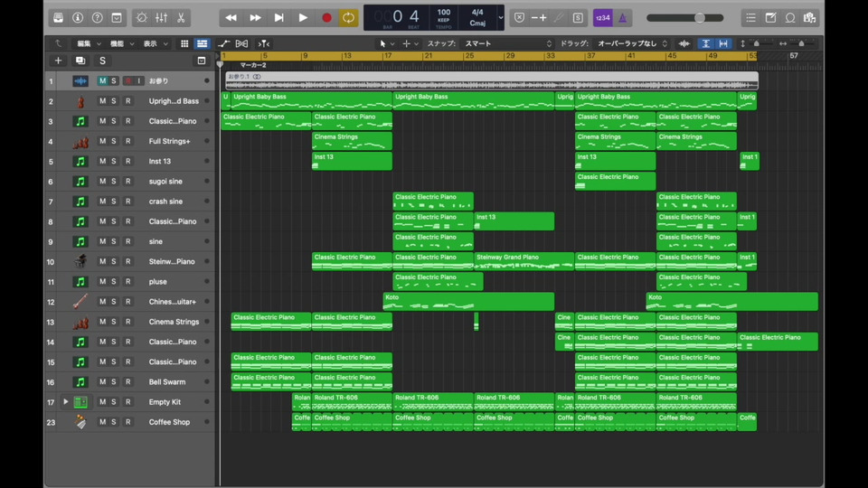Open the command-click tool menu
Image resolution: width=868 pixels, height=488 pixels.
[410, 43]
